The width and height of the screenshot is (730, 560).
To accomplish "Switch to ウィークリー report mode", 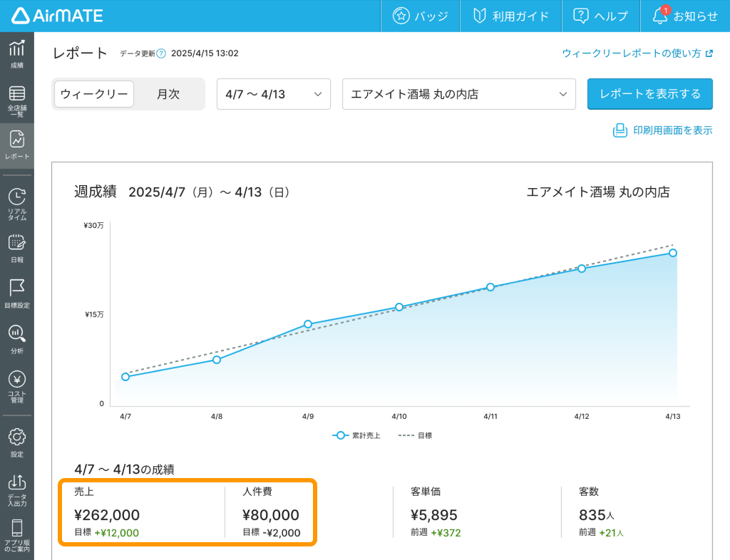I will [x=94, y=94].
